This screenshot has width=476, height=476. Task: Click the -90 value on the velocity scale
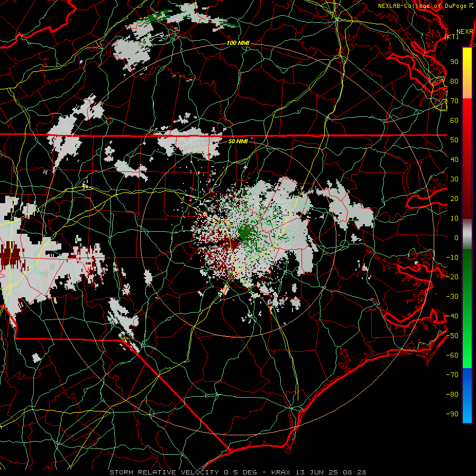click(452, 414)
